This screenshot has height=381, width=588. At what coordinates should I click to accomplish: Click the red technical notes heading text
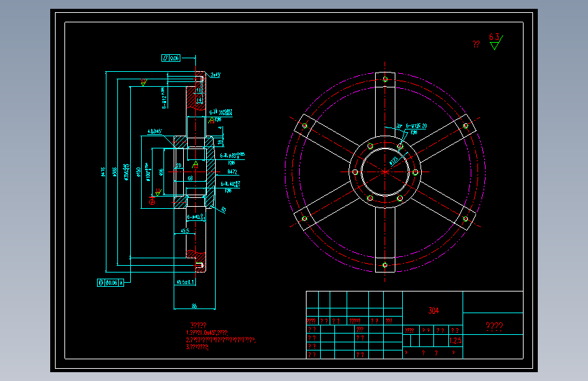pyautogui.click(x=199, y=325)
